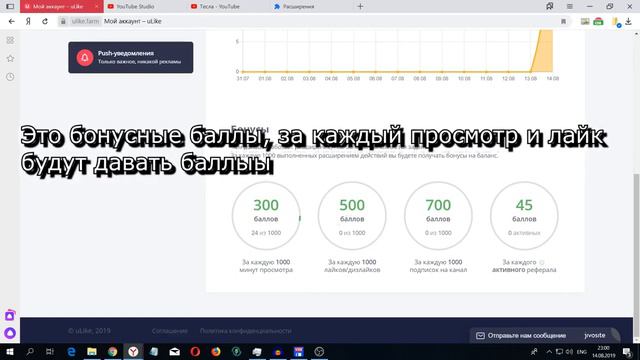Open sidebar favorites star icon

(10, 59)
